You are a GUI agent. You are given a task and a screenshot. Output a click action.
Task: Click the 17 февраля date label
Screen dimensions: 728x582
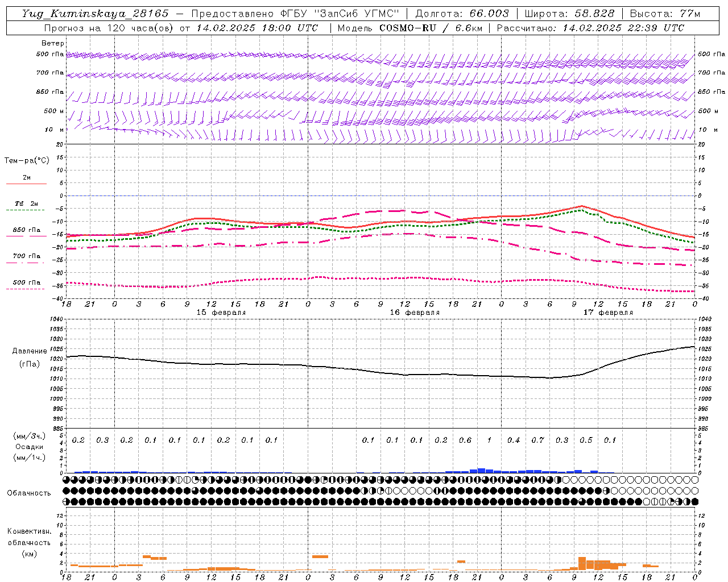point(608,313)
